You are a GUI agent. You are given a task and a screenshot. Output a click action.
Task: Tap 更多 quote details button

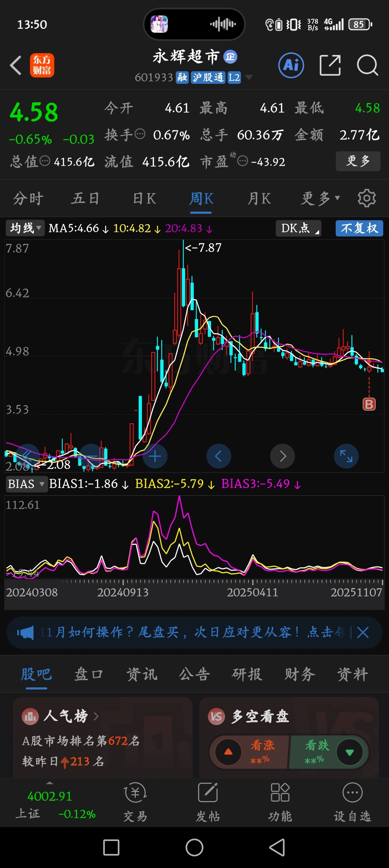tap(358, 161)
